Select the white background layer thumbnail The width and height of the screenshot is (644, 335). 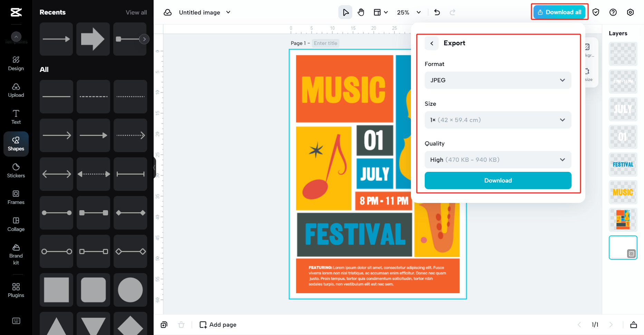click(623, 248)
